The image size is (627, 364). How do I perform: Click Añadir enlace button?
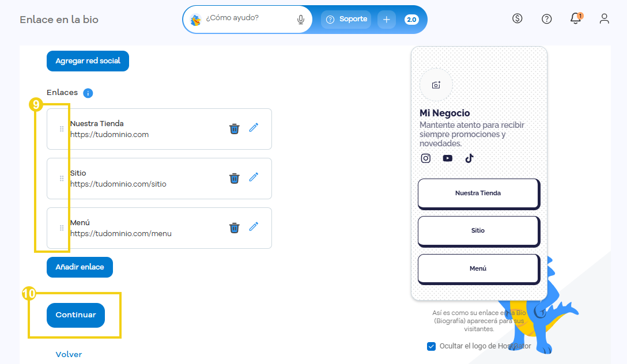click(x=80, y=267)
